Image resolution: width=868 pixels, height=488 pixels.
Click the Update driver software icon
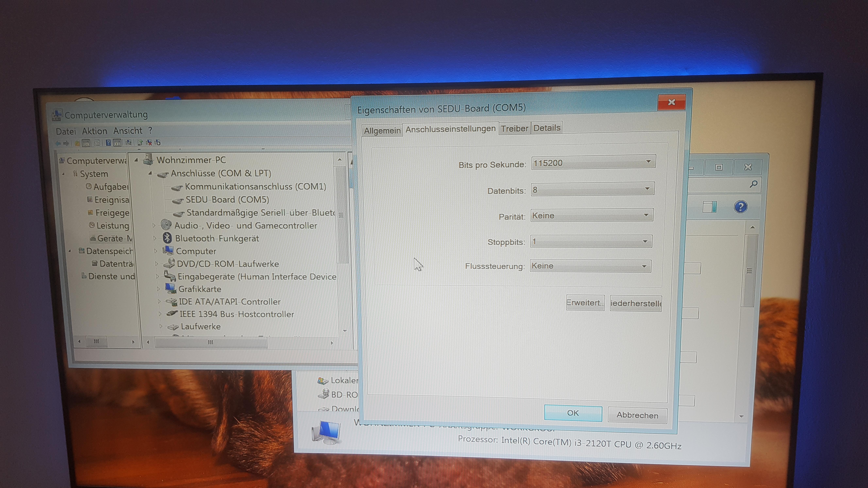click(140, 143)
